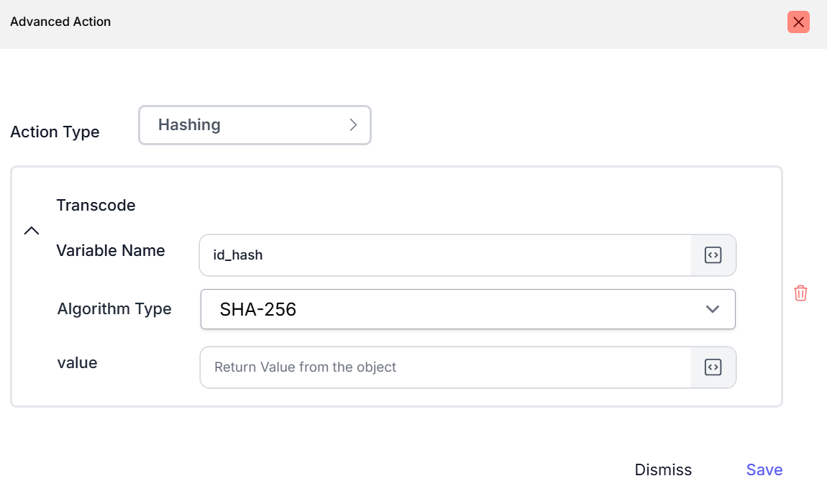The image size is (827, 504).
Task: Click the Transcode heading
Action: [96, 206]
